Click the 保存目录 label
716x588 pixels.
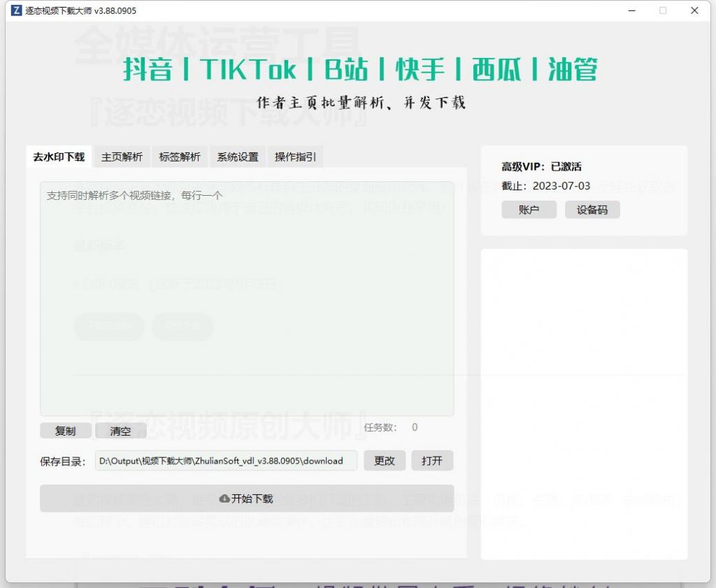[62, 461]
